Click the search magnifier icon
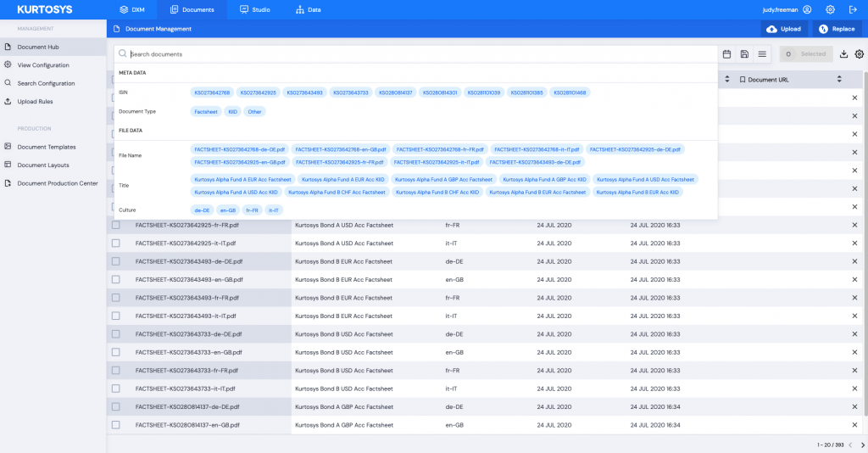 pos(122,53)
